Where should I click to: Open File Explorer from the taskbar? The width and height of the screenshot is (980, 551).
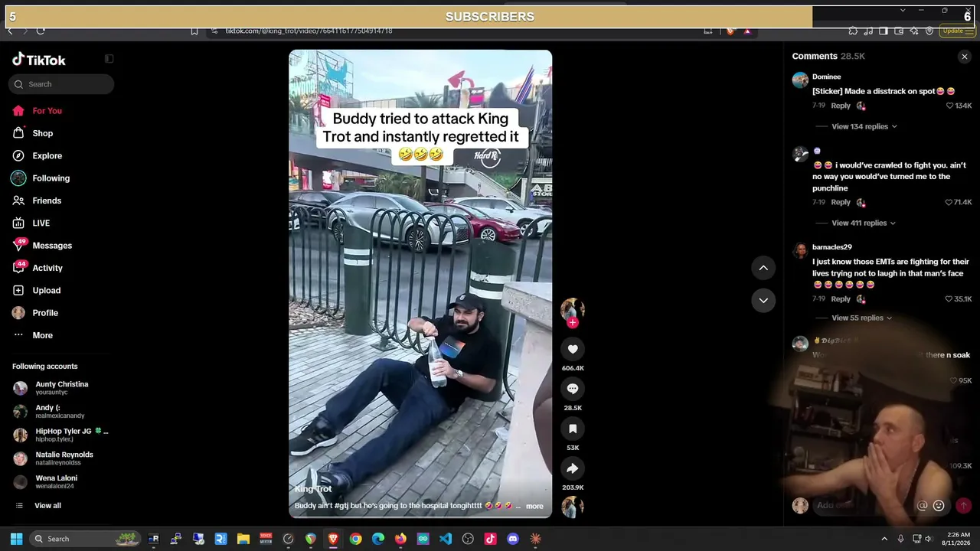(x=243, y=539)
